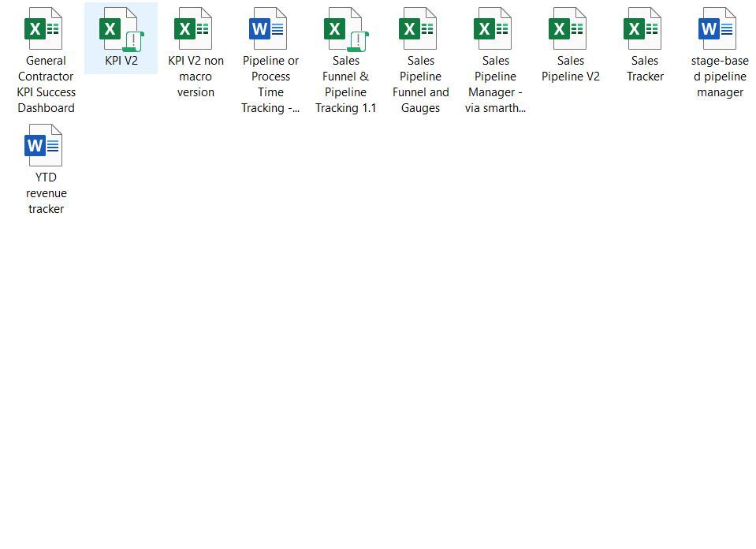The height and width of the screenshot is (549, 756).
Task: Click the 'stage-based pipeline manager' file name label
Action: pyautogui.click(x=720, y=77)
